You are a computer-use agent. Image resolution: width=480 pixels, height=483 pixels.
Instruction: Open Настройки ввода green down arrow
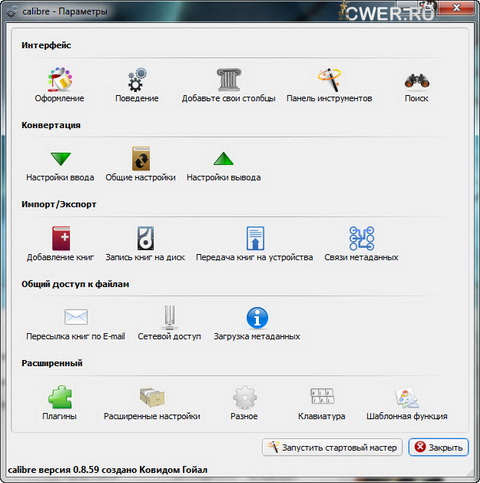coord(61,159)
